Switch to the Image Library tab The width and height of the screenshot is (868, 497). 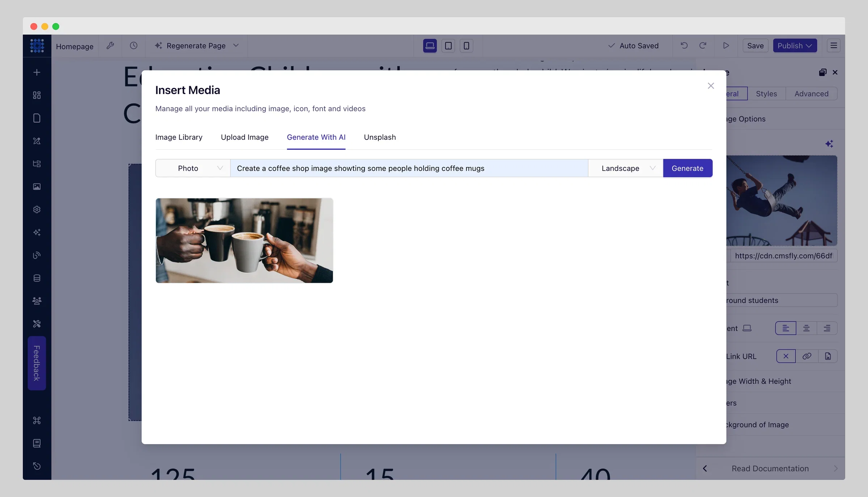179,137
